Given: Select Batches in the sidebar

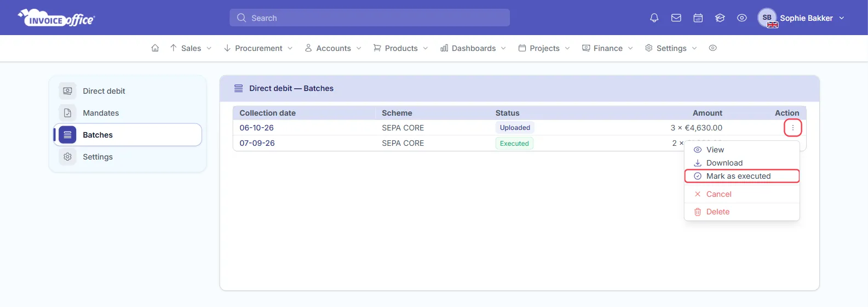Looking at the screenshot, I should point(128,135).
